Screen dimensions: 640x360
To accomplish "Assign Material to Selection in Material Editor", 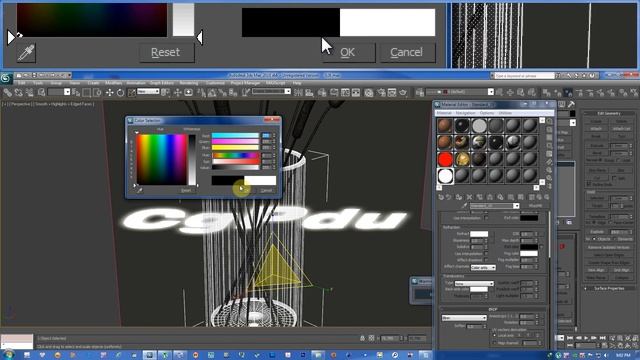I will point(459,197).
